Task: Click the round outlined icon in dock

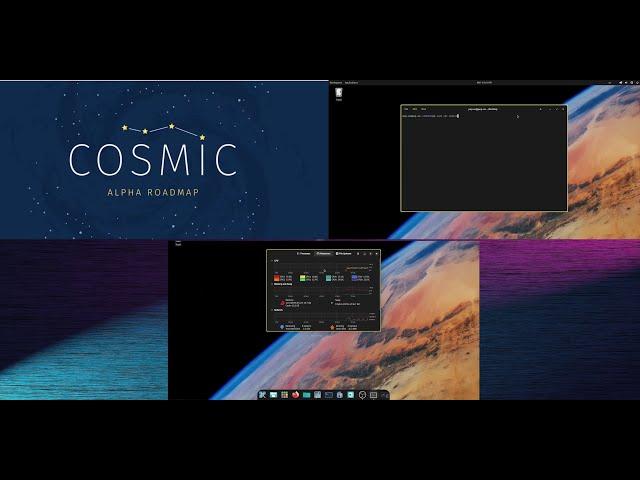Action: click(x=362, y=395)
